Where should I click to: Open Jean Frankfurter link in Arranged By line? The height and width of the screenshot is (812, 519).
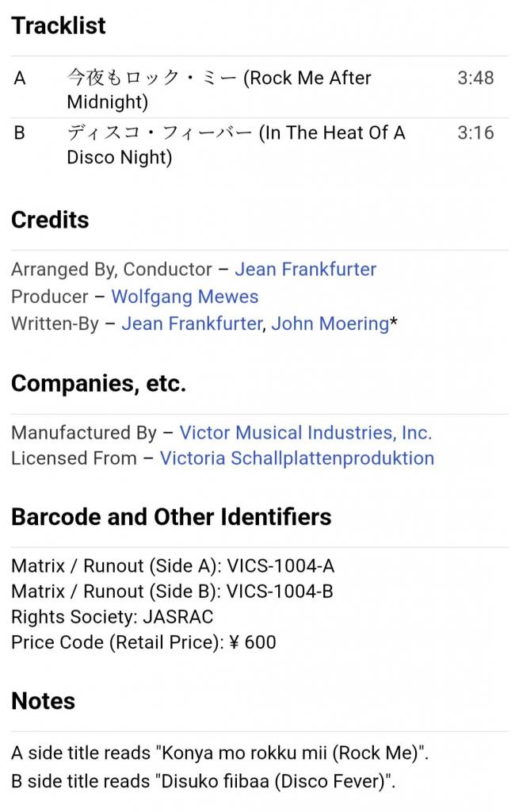(x=305, y=270)
